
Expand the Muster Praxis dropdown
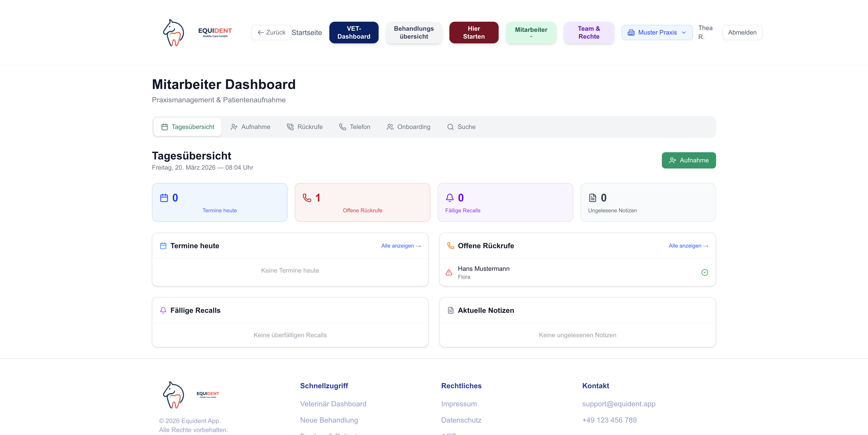[x=657, y=33]
